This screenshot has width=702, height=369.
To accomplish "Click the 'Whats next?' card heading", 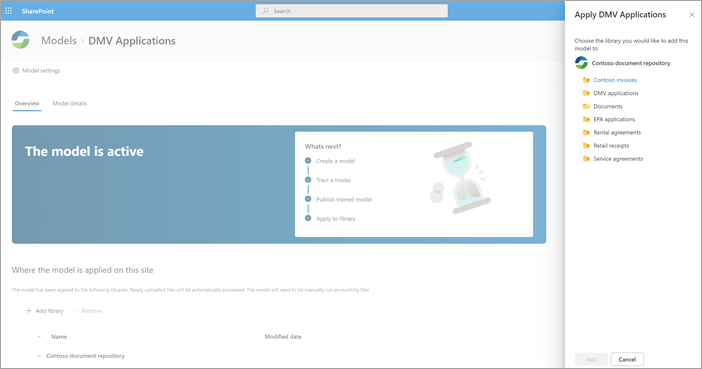I will [323, 146].
